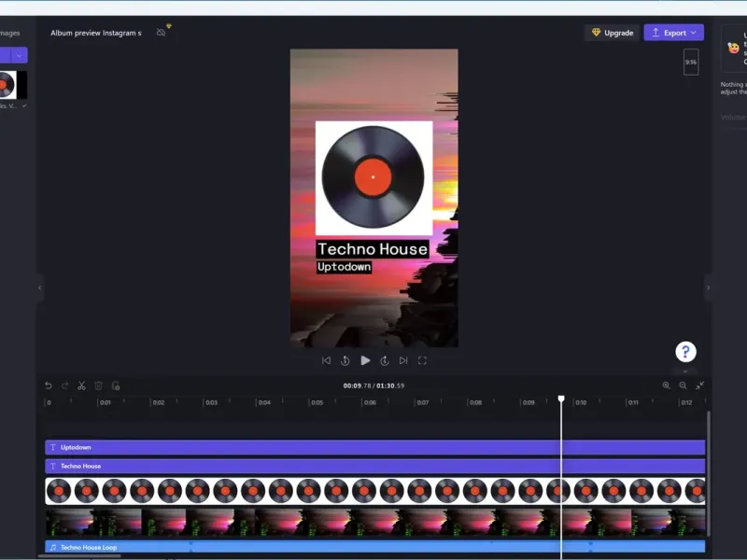Open the help question mark bubble
Screen dimensions: 747x560
point(685,352)
